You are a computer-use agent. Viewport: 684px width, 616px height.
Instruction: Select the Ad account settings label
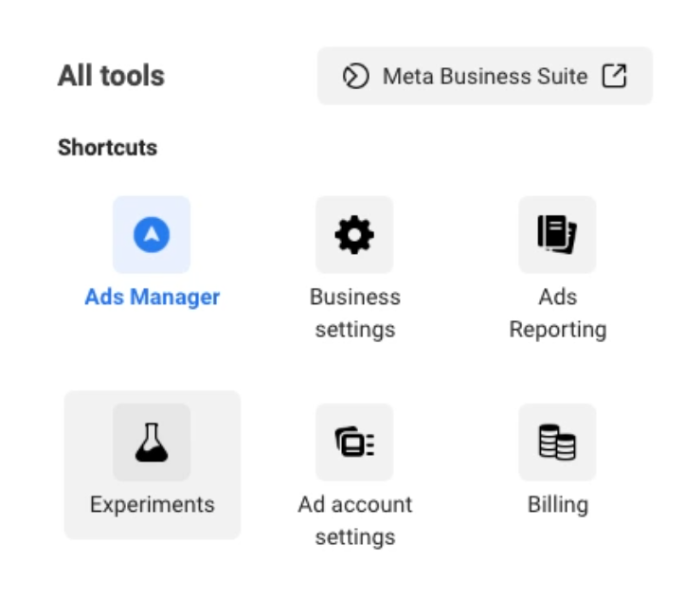(355, 521)
